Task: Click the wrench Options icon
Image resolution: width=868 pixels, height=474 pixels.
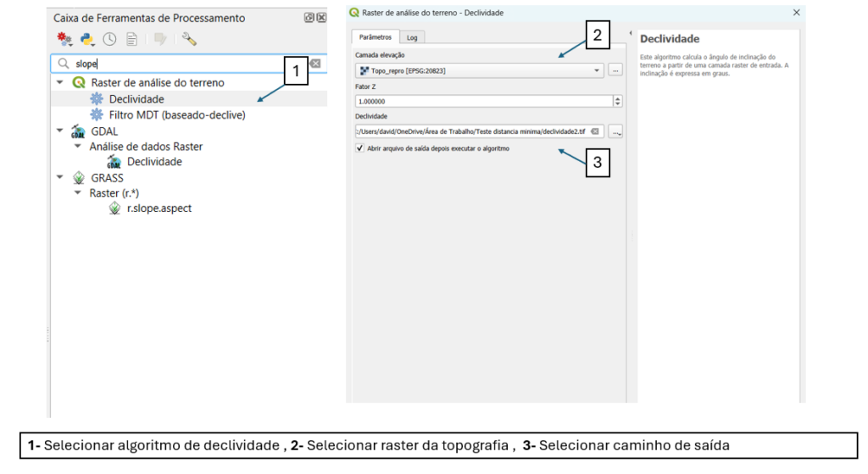Action: pos(189,39)
